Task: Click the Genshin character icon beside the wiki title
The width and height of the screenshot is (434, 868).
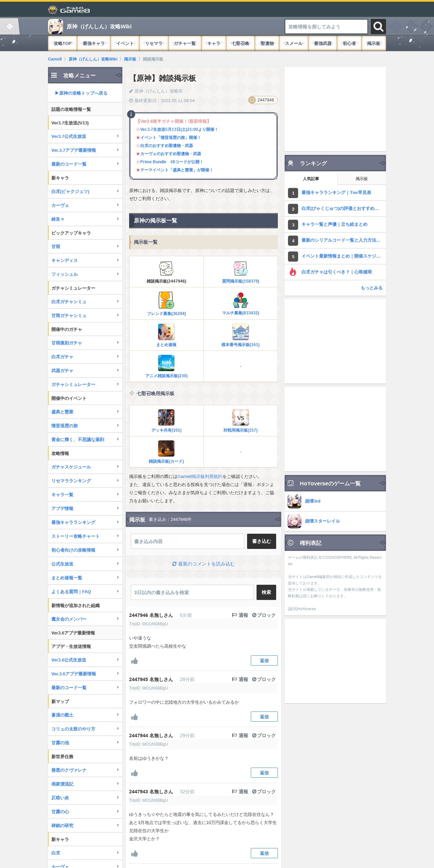Action: (55, 26)
